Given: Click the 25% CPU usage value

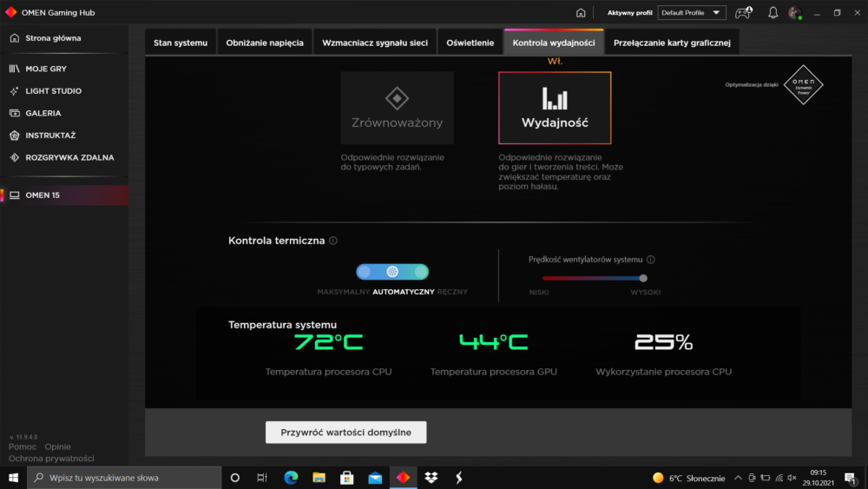Looking at the screenshot, I should (663, 342).
